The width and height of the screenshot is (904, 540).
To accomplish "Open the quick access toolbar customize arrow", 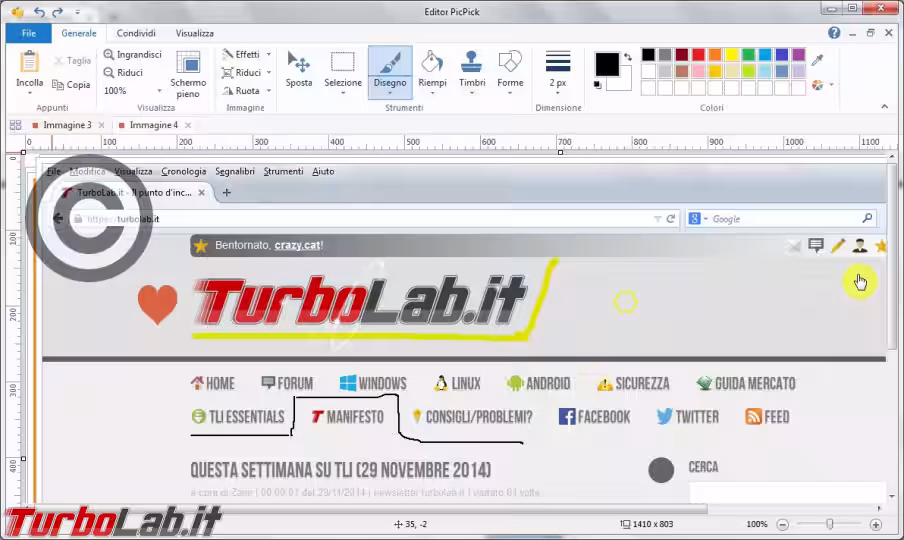I will click(77, 12).
